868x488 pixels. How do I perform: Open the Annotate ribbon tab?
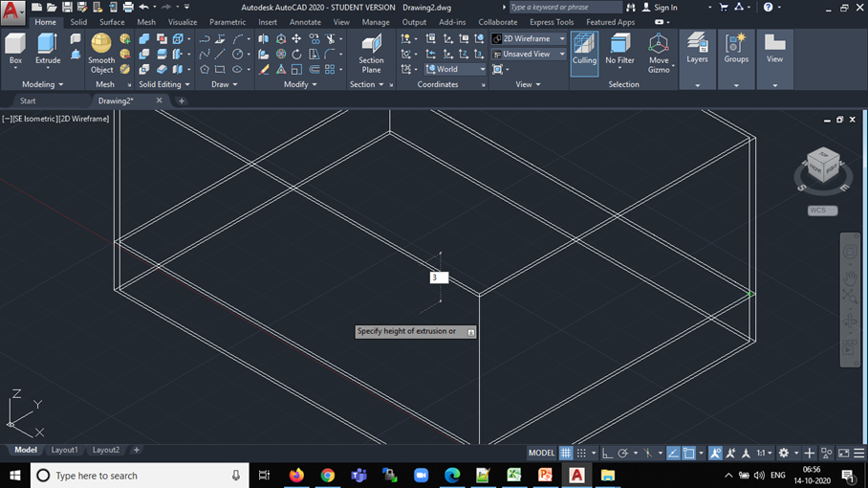(305, 22)
